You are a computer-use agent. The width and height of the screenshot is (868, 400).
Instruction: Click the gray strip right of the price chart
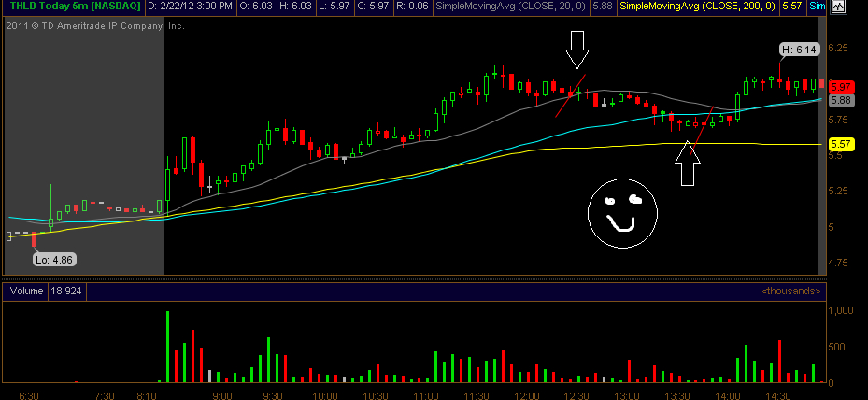tap(821, 145)
